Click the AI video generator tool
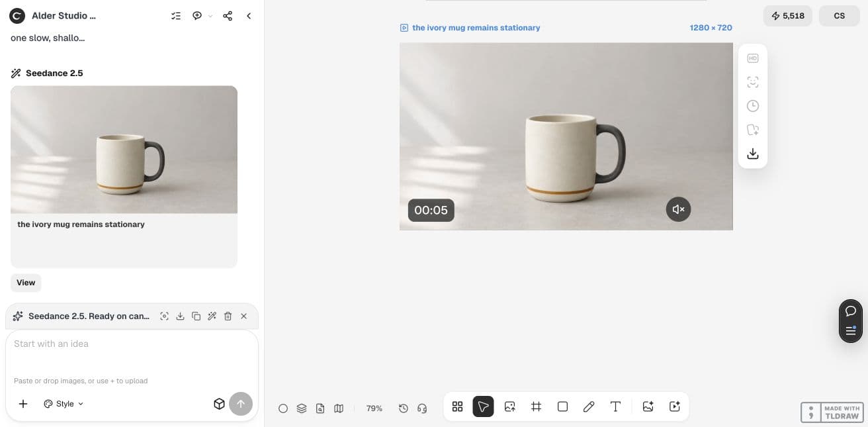868x427 pixels. coord(675,406)
